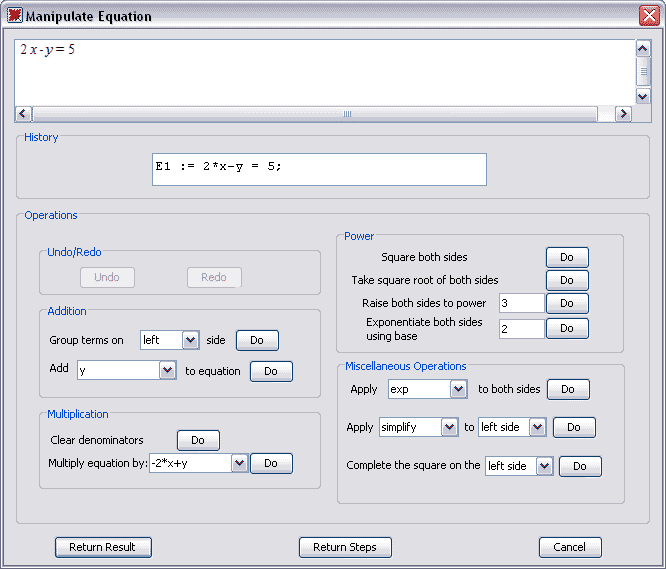
Task: Click Do for Take square root
Action: [567, 280]
